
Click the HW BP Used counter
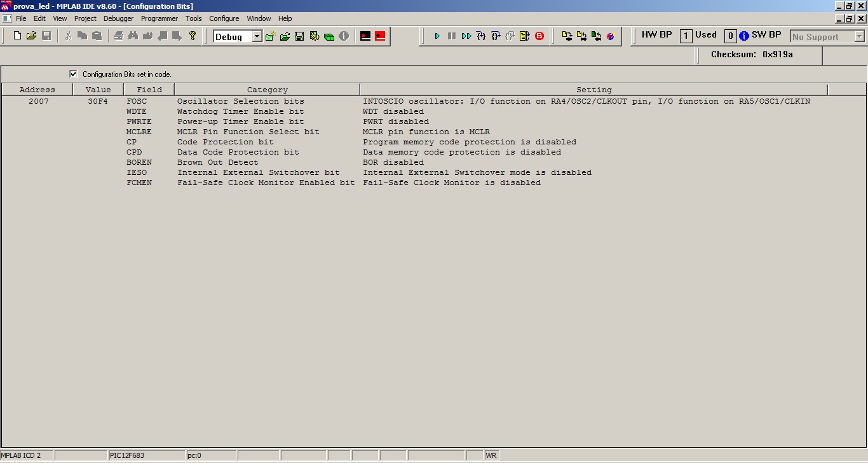coord(686,36)
